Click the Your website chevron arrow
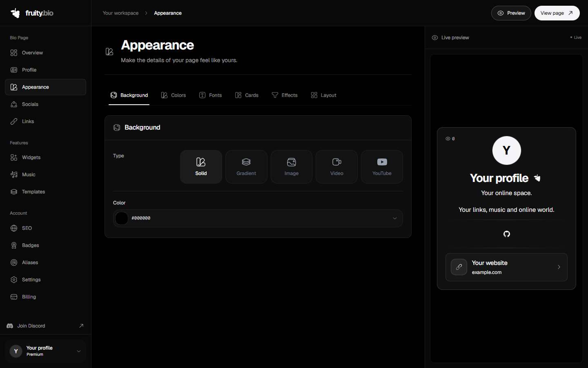This screenshot has width=588, height=368. 559,267
